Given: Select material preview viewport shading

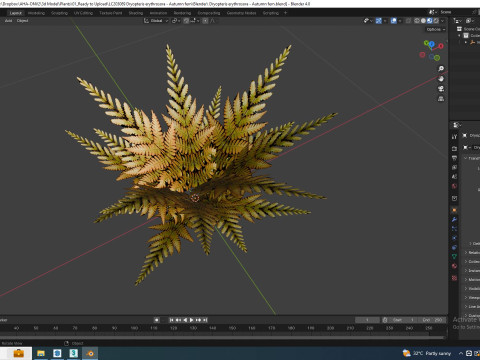Looking at the screenshot, I should click(x=430, y=21).
